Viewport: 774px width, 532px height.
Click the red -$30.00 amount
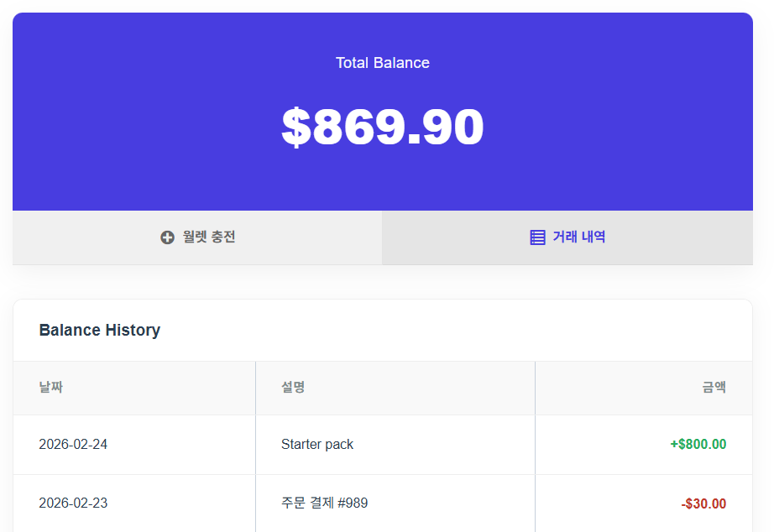(x=703, y=503)
